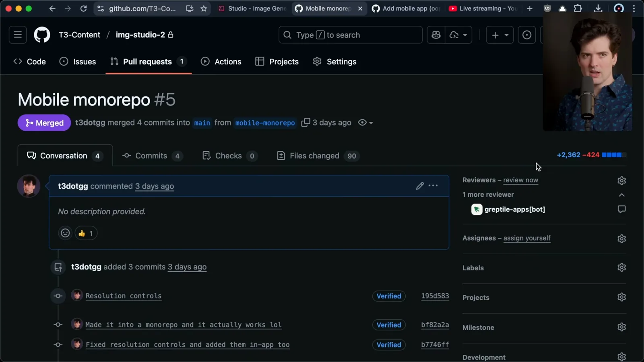Open the Resolution controls commit
Image resolution: width=644 pixels, height=362 pixels.
123,296
